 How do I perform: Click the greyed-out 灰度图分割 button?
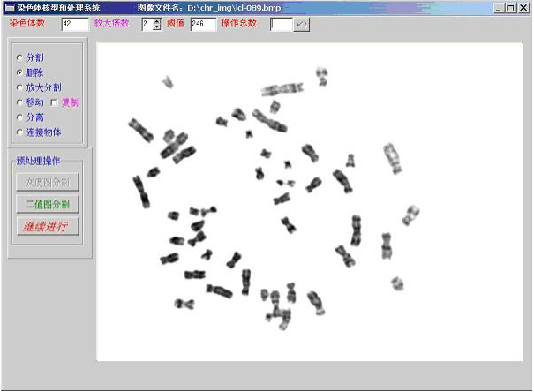(x=47, y=182)
